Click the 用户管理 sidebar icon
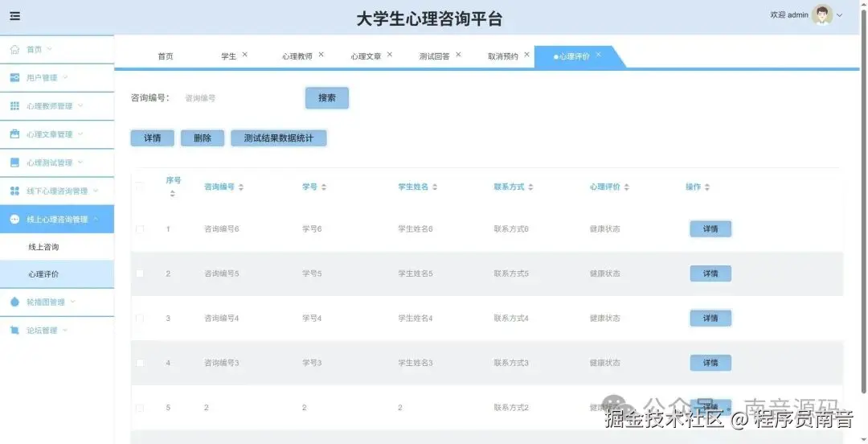This screenshot has height=444, width=868. point(15,77)
